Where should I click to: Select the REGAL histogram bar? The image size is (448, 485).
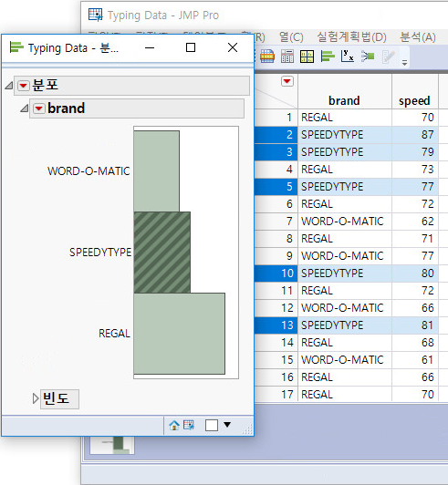(180, 334)
